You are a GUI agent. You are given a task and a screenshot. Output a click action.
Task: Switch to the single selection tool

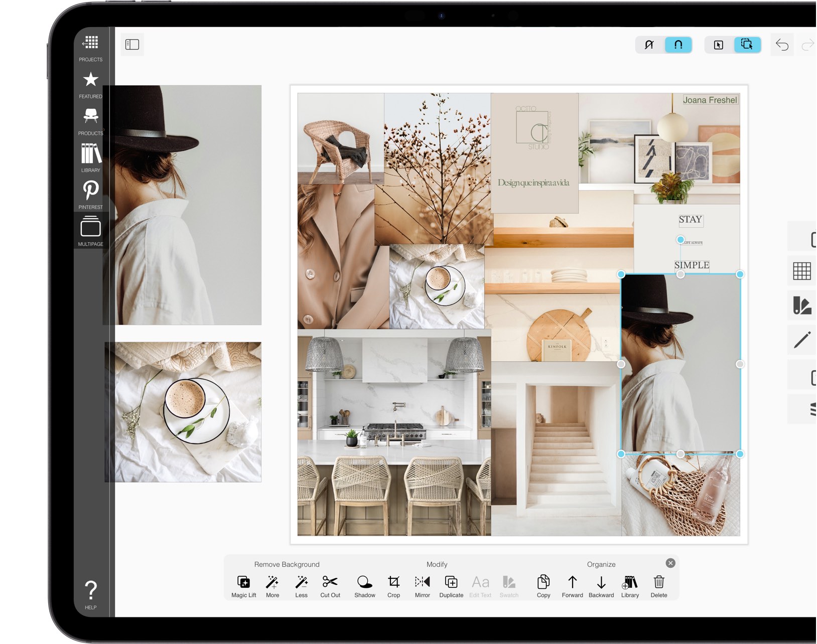click(719, 45)
